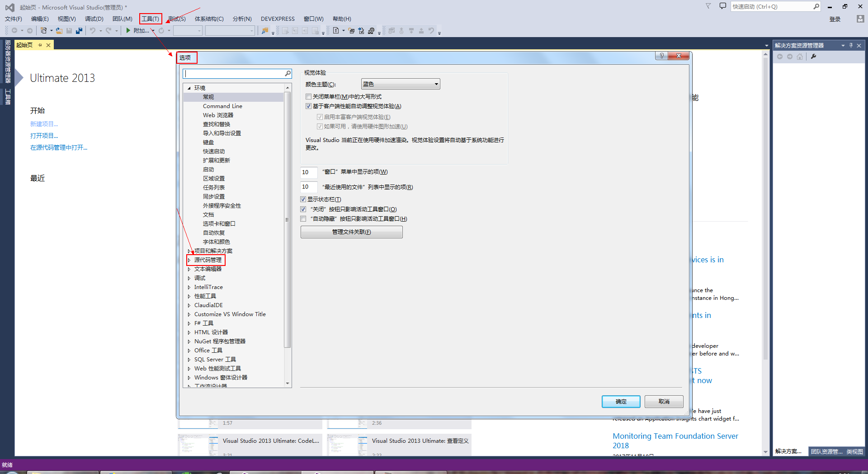The width and height of the screenshot is (868, 474).
Task: Click the pin icon on 起始页 tab
Action: tap(40, 45)
